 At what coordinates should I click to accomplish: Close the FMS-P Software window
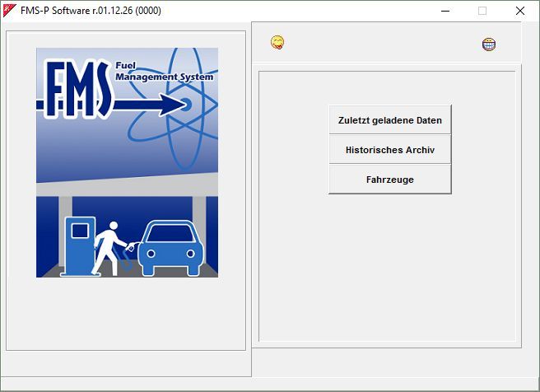[x=520, y=11]
